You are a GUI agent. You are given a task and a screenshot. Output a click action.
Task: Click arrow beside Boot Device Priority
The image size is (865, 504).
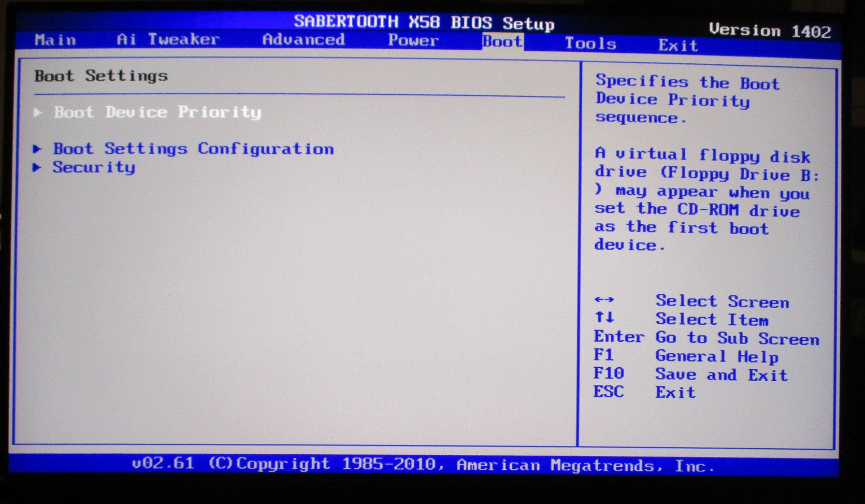[x=38, y=112]
